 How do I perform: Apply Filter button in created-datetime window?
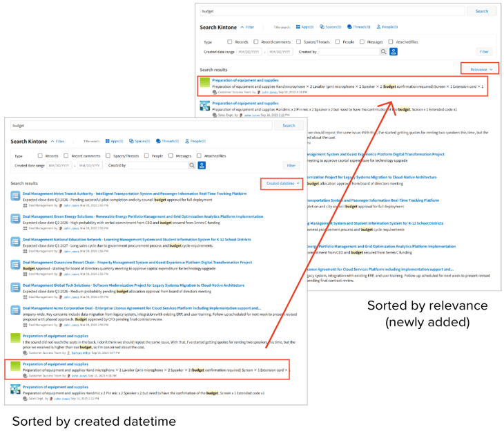pos(291,165)
